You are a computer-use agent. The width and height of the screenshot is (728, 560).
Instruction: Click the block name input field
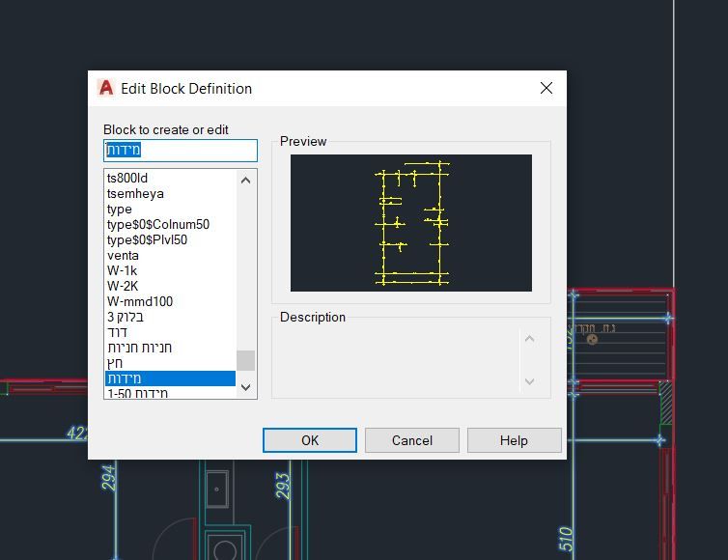[181, 150]
